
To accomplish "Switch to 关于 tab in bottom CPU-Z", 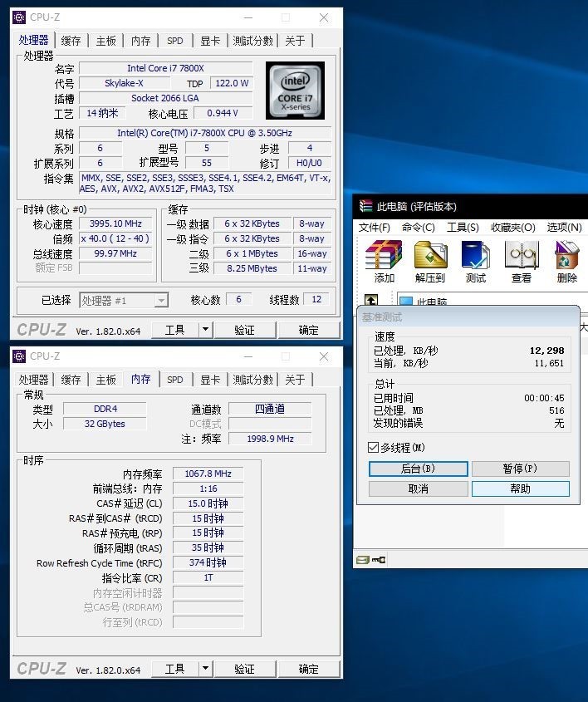I will 295,380.
